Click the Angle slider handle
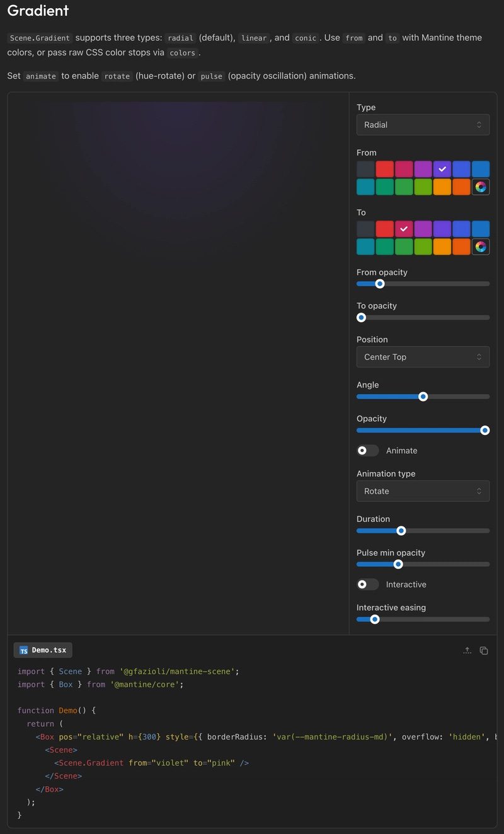The height and width of the screenshot is (834, 504). coord(423,397)
